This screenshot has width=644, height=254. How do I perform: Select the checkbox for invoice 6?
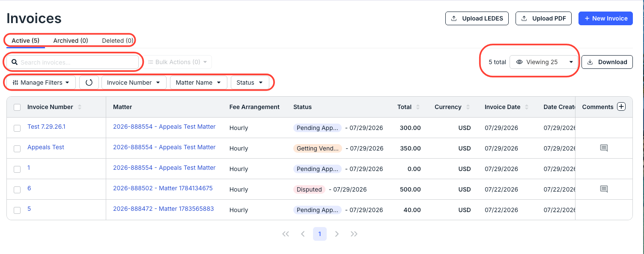tap(17, 190)
